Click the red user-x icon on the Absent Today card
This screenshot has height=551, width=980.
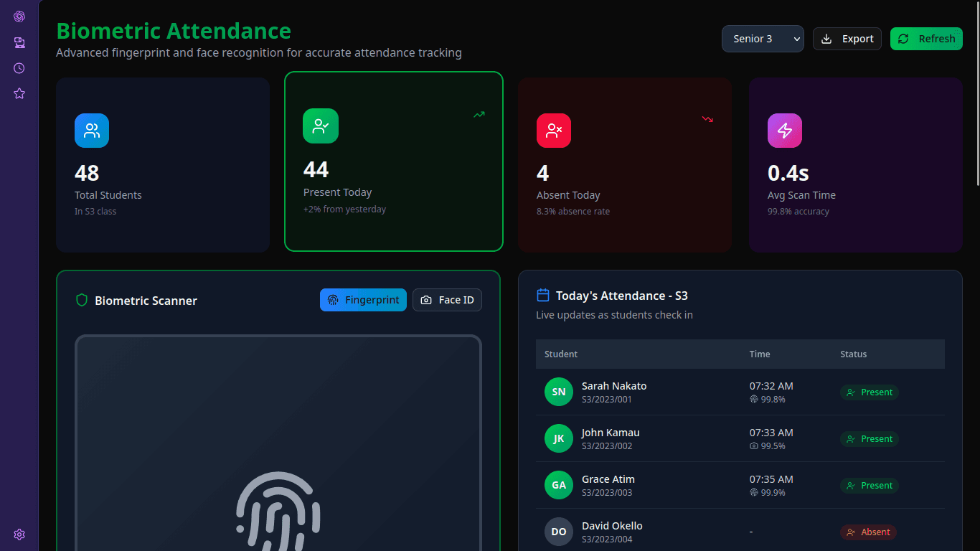tap(552, 130)
